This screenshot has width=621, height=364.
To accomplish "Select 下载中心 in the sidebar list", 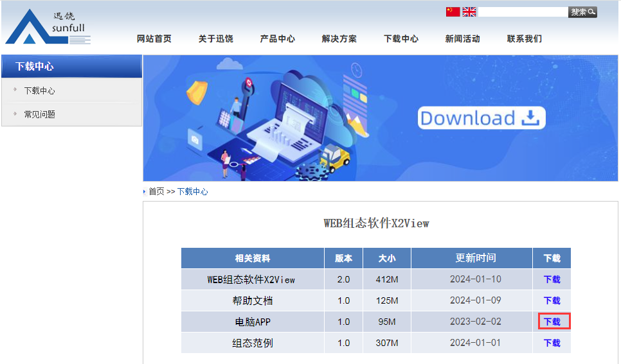I will point(40,91).
